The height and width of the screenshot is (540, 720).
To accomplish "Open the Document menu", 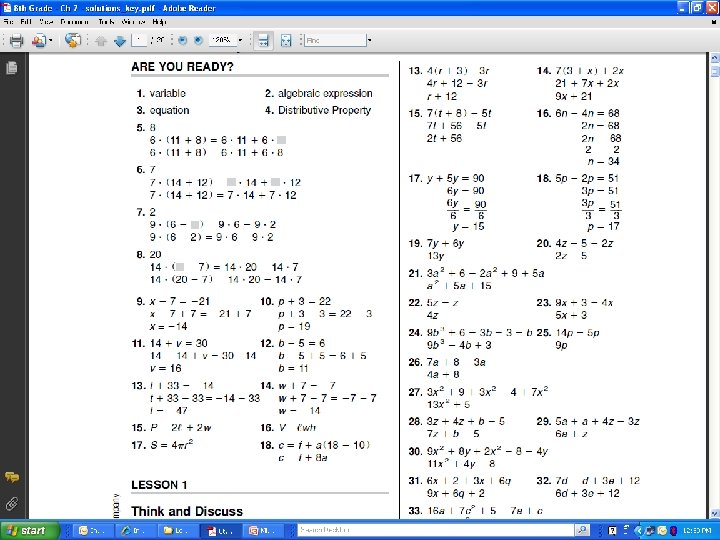I will pos(74,22).
